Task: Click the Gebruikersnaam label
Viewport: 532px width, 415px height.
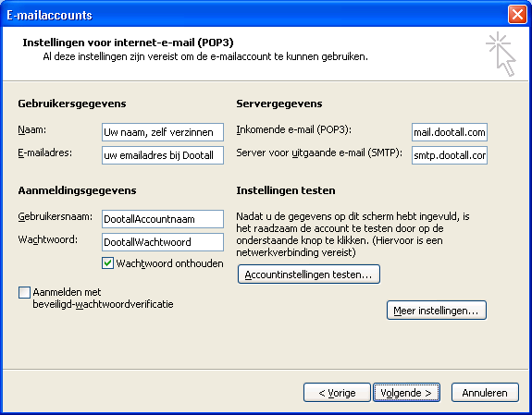Action: point(55,216)
